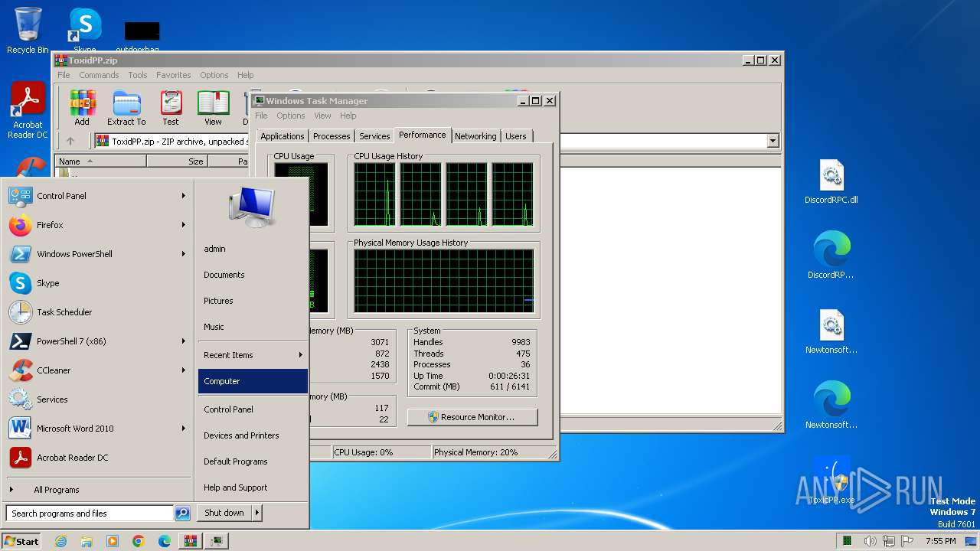Open Computer from Start menu
Screen dimensions: 980x551
click(253, 381)
